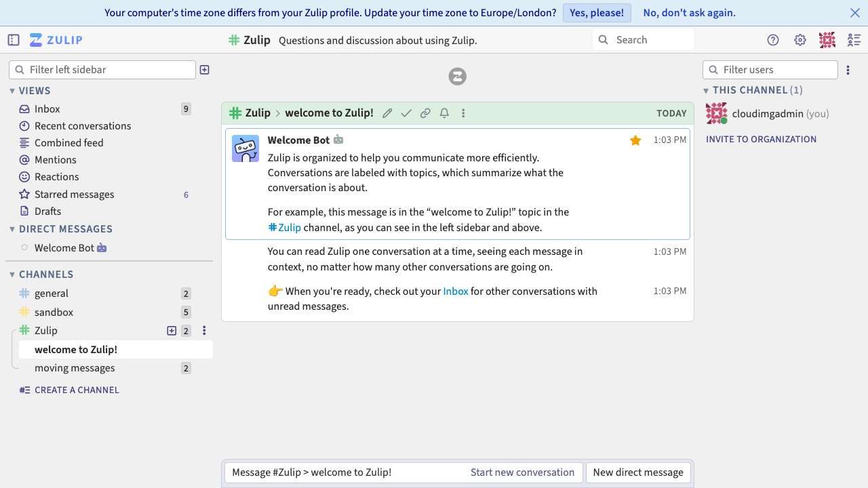Click the Combined feed lines icon
The width and height of the screenshot is (868, 488).
click(x=24, y=143)
